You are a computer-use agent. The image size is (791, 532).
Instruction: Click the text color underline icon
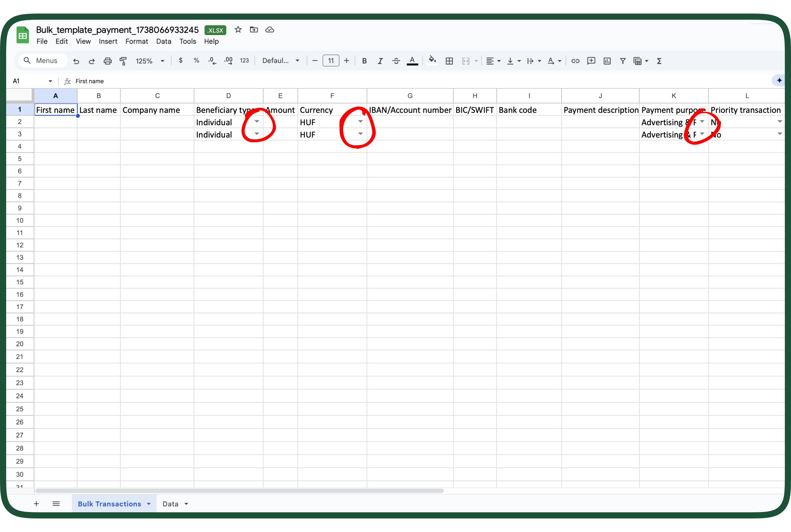click(413, 61)
